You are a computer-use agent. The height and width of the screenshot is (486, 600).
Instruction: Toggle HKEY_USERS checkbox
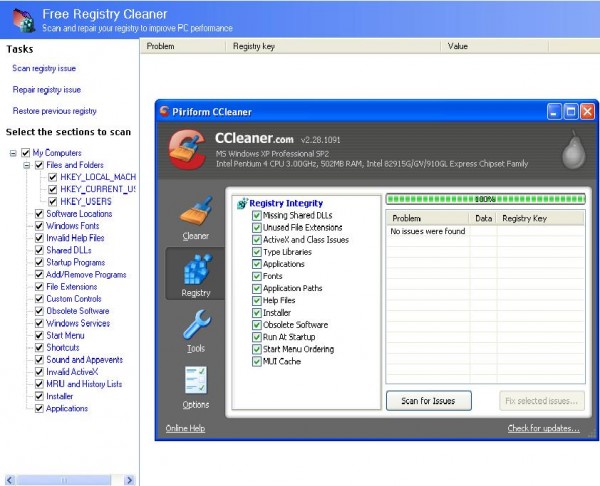53,202
